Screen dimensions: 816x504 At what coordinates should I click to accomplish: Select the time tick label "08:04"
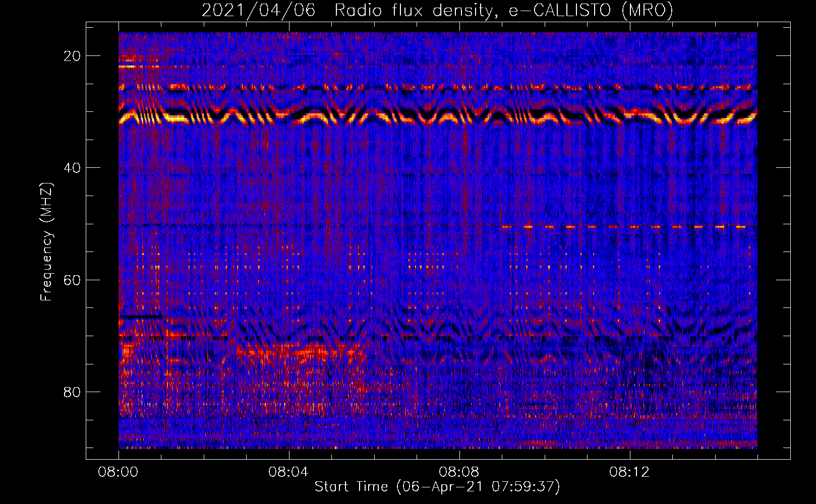(x=288, y=472)
